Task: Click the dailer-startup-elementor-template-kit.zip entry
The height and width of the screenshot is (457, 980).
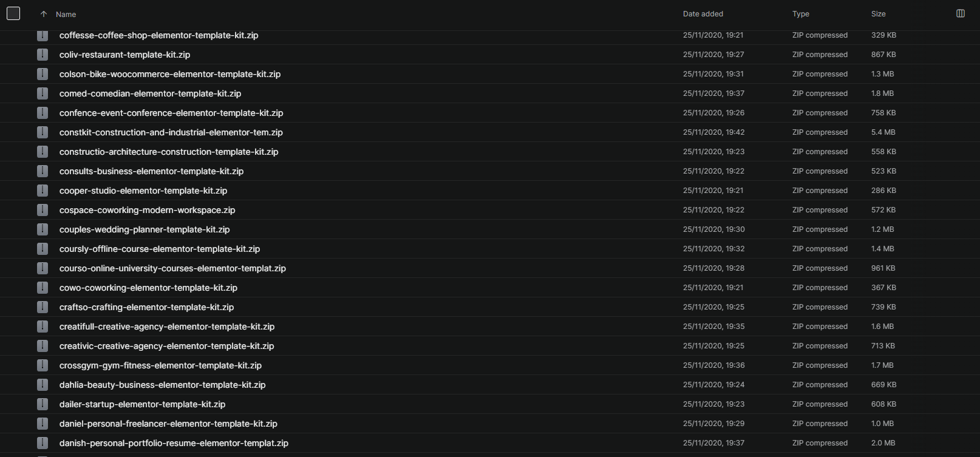Action: (x=142, y=404)
